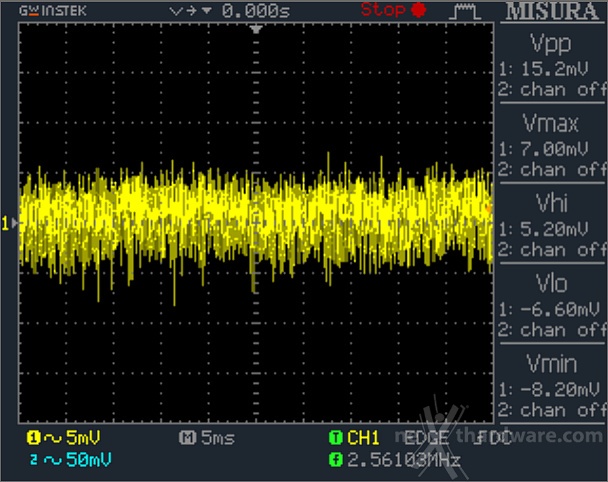Click the Vpp value 15.2mV
This screenshot has height=482, width=608.
tap(554, 69)
